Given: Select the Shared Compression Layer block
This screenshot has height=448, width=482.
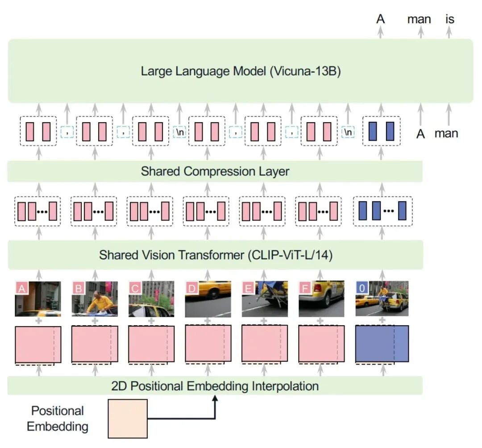Looking at the screenshot, I should pos(215,171).
